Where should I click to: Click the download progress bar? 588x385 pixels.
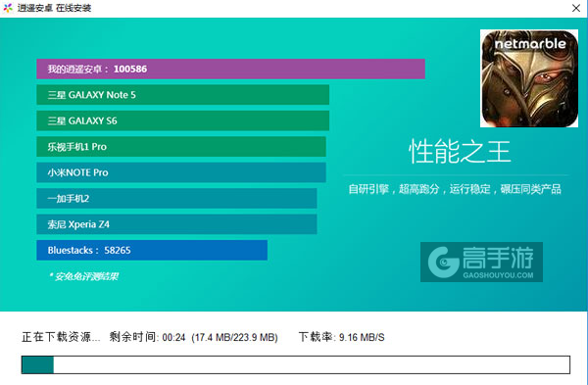296,364
